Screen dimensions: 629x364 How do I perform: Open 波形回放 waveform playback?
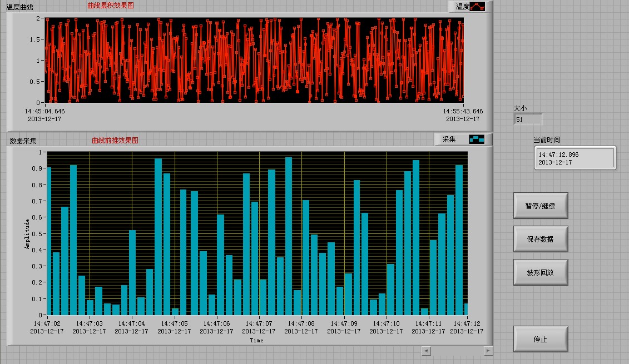point(541,272)
